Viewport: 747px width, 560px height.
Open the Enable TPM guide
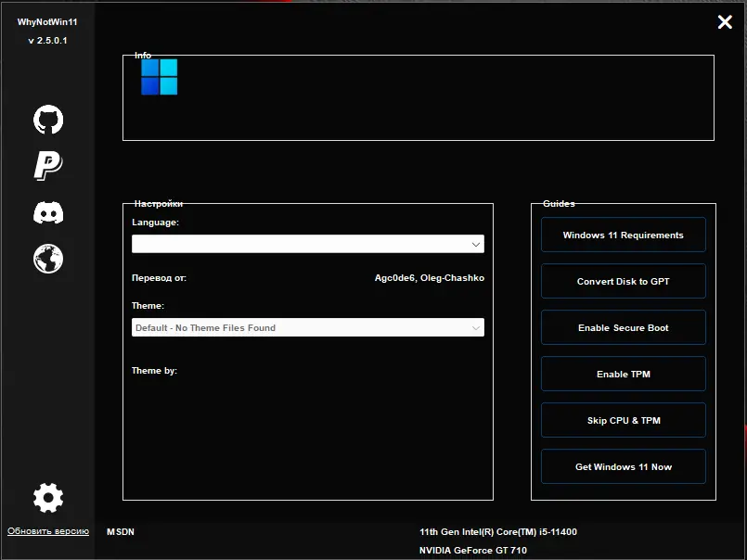coord(624,374)
